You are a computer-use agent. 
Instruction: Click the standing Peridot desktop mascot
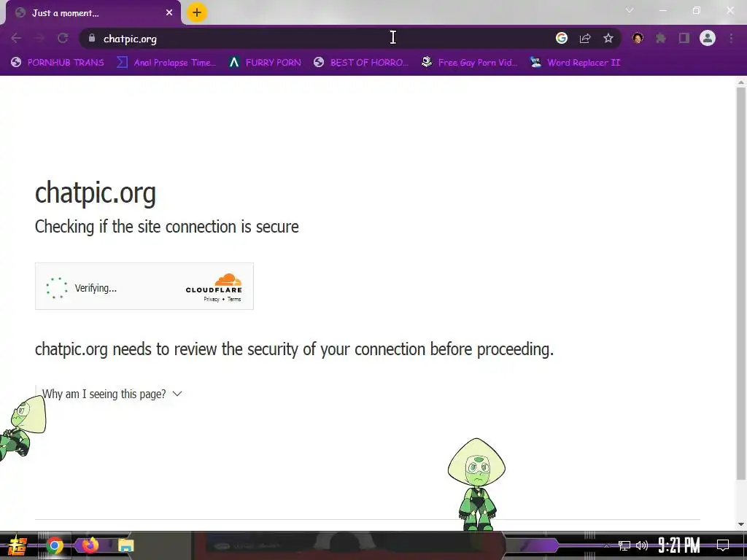click(x=476, y=484)
